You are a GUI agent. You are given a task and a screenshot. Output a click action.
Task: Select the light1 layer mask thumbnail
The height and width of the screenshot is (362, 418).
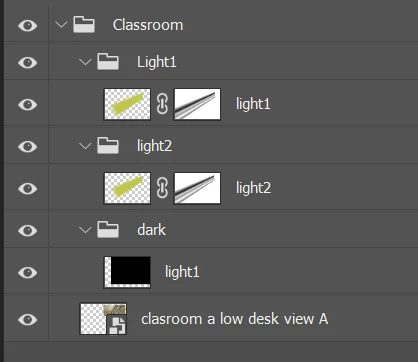197,104
